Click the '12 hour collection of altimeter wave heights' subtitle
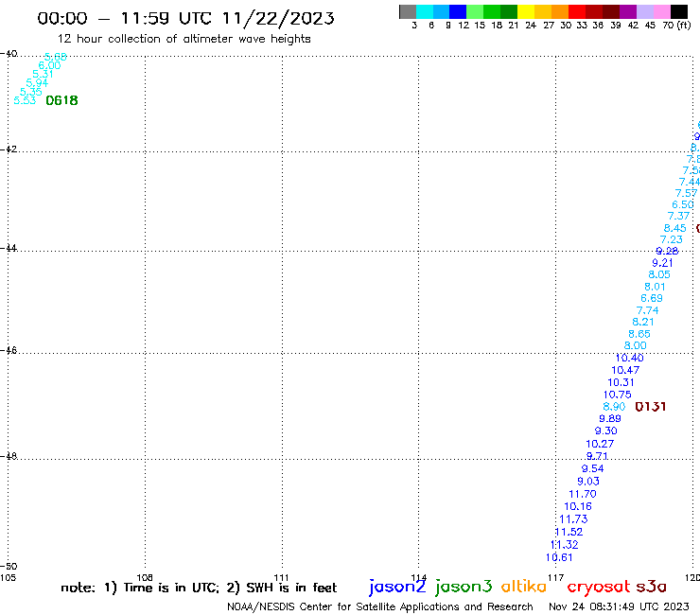700x615 pixels. 184,39
